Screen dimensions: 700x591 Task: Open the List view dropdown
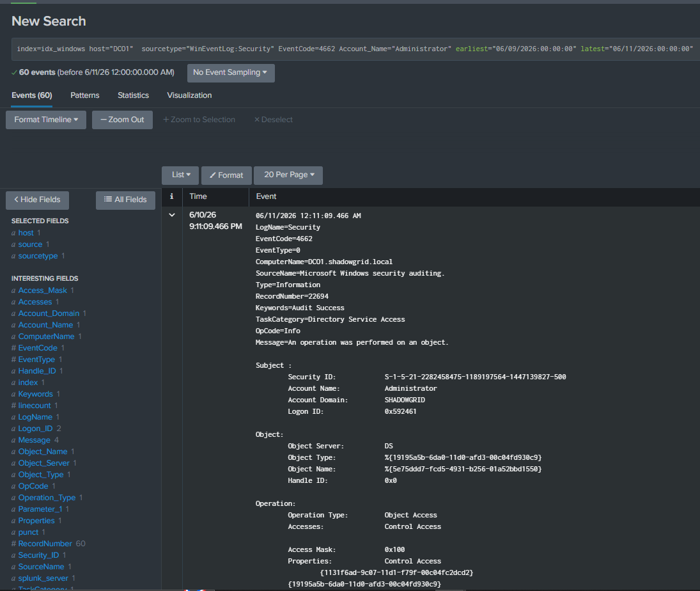click(x=181, y=175)
